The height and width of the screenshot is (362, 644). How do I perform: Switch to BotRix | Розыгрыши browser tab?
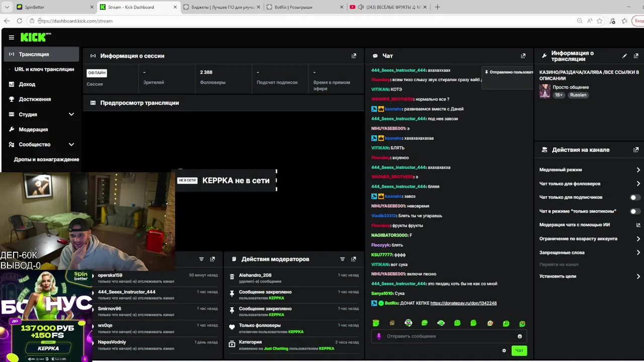click(x=304, y=7)
